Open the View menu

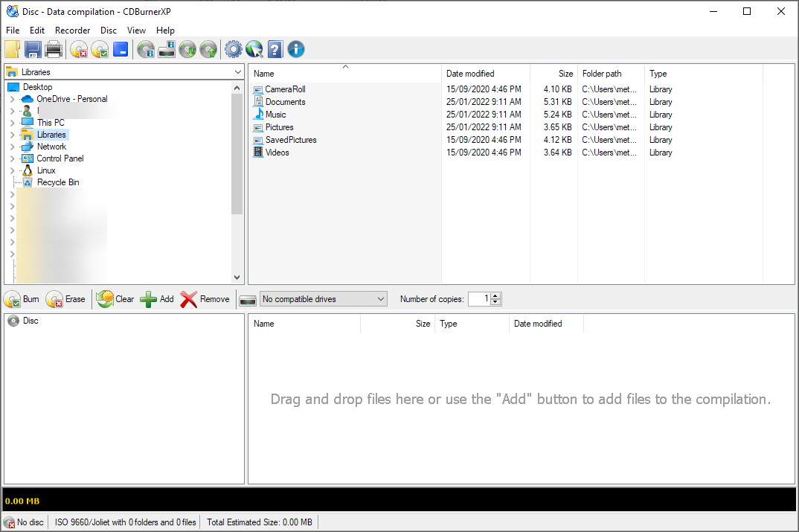click(x=136, y=31)
